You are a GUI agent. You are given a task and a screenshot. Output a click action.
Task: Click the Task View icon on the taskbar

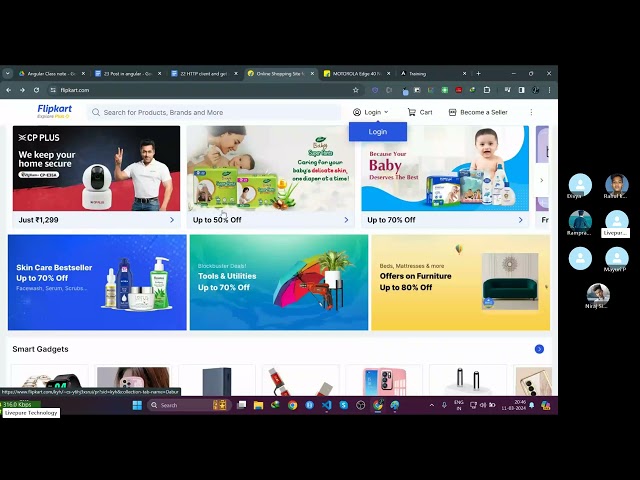pyautogui.click(x=242, y=405)
